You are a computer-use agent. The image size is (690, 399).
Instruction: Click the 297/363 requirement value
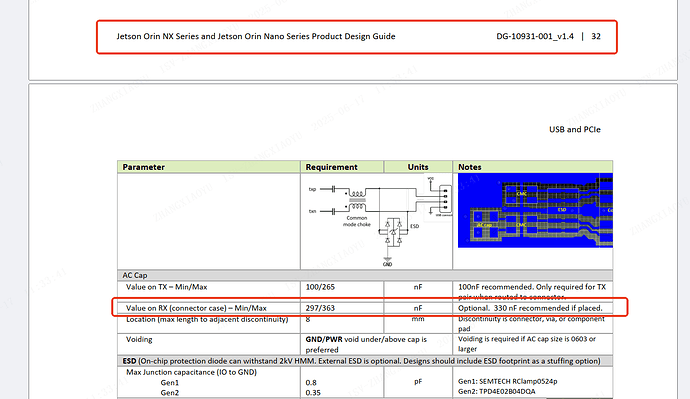click(x=320, y=308)
